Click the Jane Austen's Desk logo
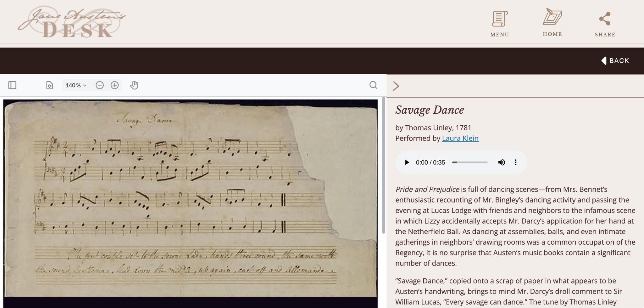The height and width of the screenshot is (308, 644). (72, 22)
